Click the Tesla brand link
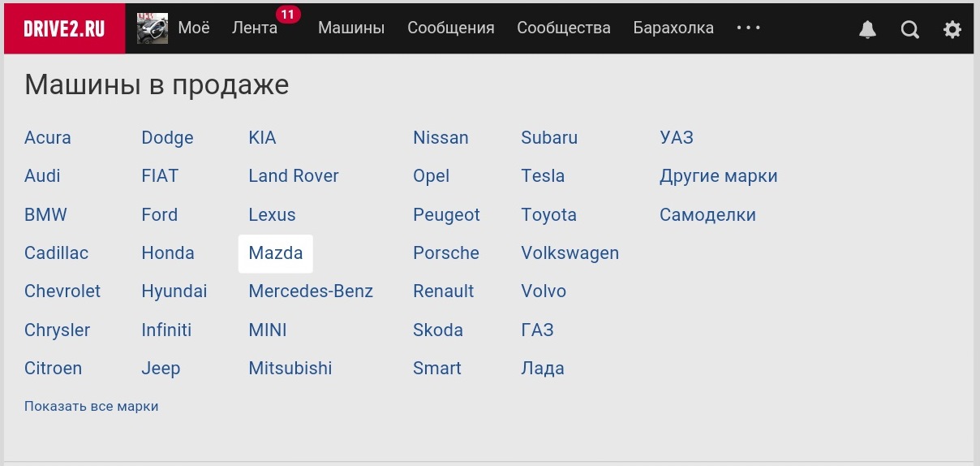This screenshot has height=466, width=980. 542,176
